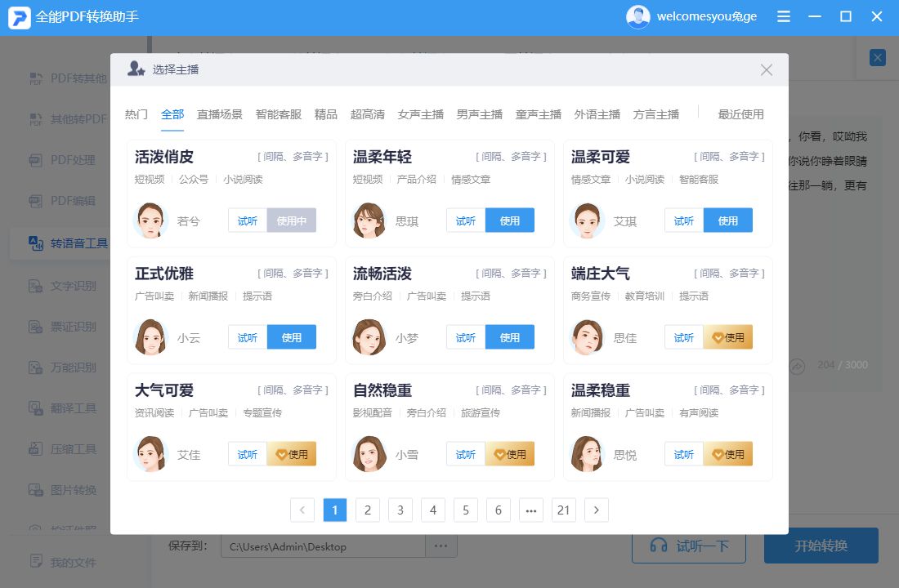Switch to the 童声主播 tab
This screenshot has height=588, width=899.
click(x=539, y=114)
